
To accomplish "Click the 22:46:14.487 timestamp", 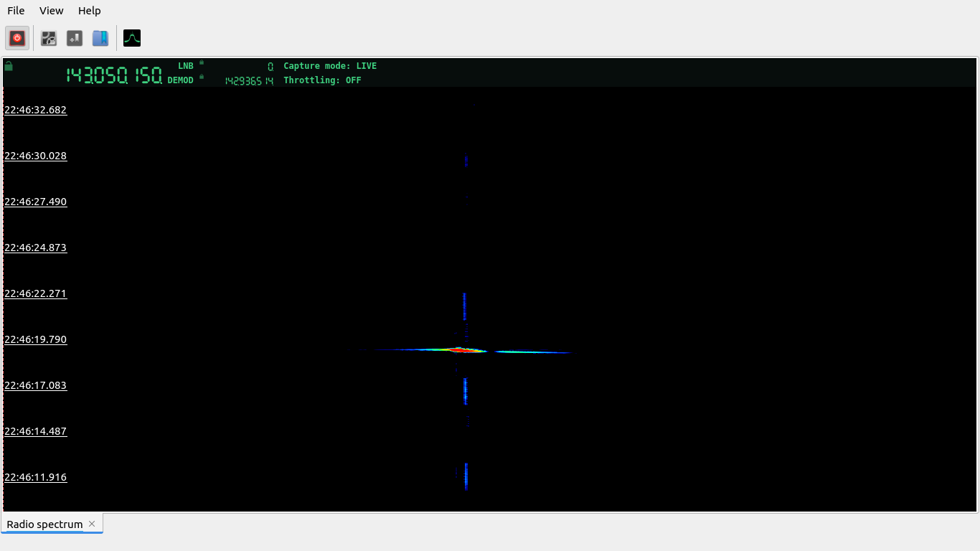I will click(35, 431).
